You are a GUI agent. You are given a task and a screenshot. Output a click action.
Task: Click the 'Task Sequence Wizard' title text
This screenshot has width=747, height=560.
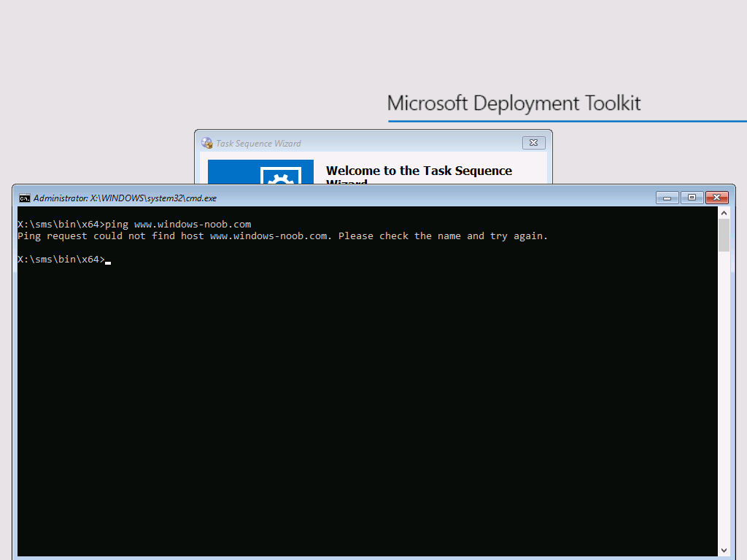[258, 144]
